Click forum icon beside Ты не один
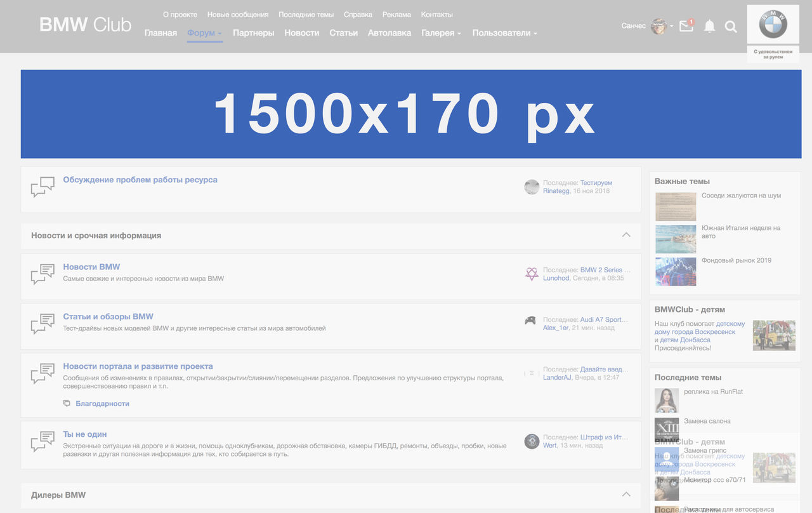The width and height of the screenshot is (812, 513). 43,442
